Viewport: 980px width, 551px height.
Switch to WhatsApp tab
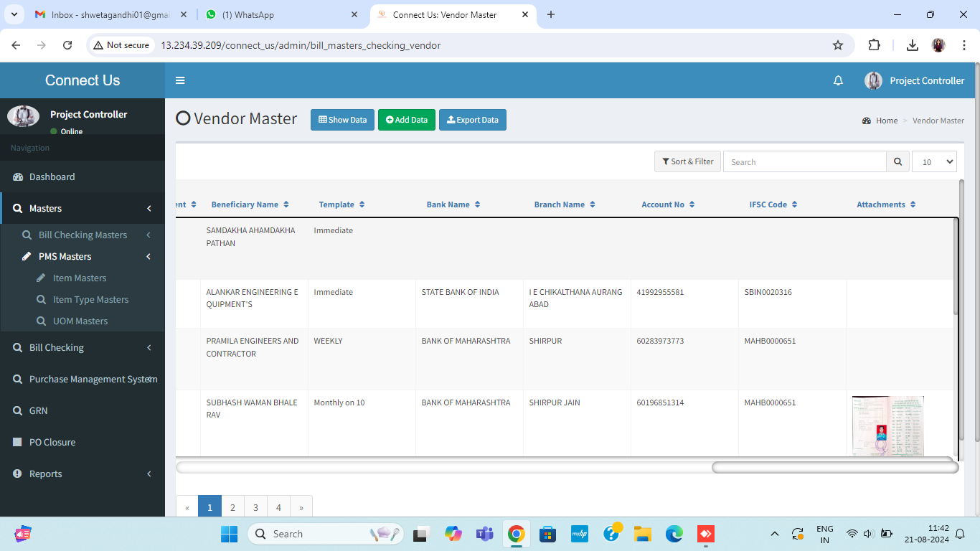(283, 14)
